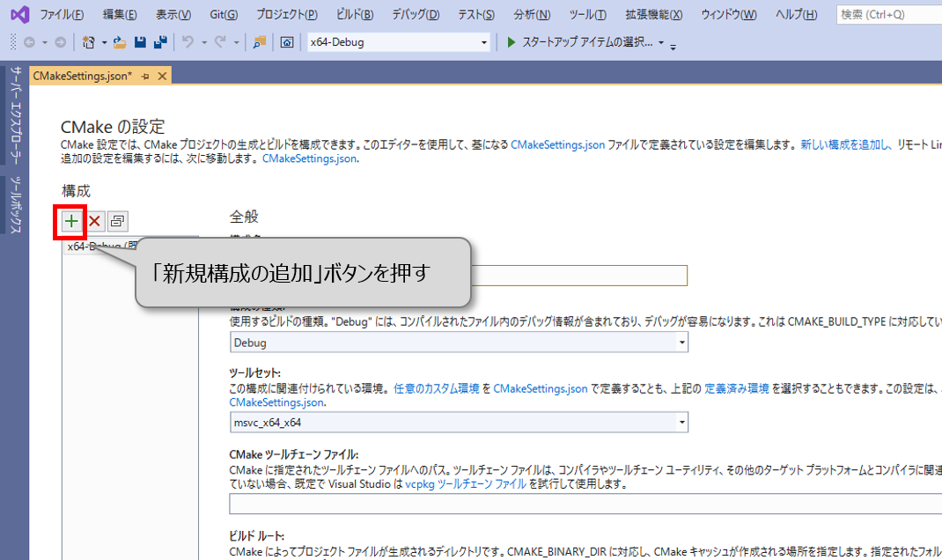Open the CMakeSettings.json link after 基になる

[x=557, y=144]
